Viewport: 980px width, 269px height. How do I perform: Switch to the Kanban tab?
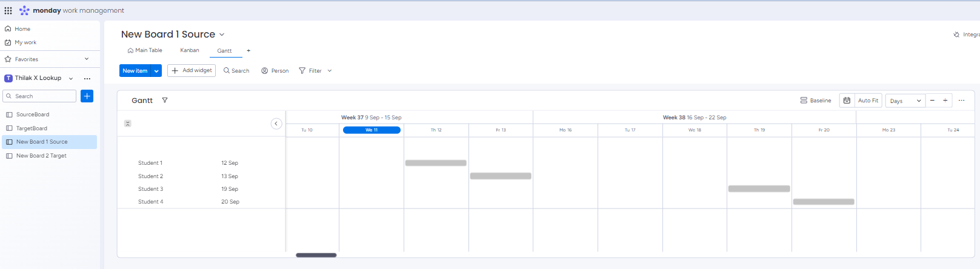click(189, 51)
